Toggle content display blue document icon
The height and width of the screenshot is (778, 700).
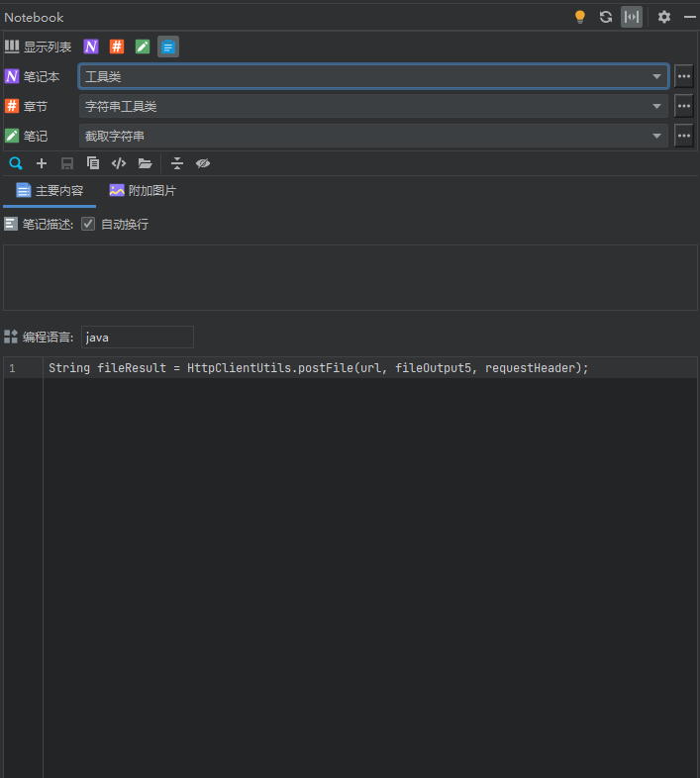coord(168,47)
